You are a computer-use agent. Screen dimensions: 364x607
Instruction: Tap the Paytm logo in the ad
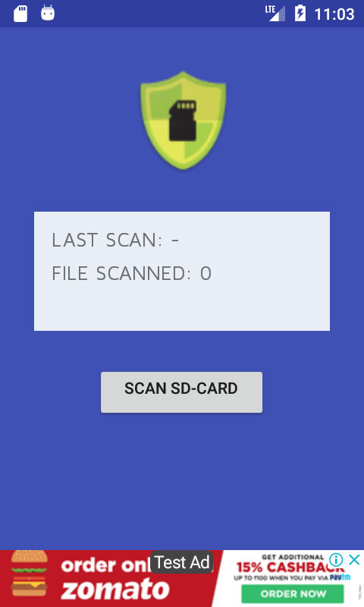coord(340,577)
